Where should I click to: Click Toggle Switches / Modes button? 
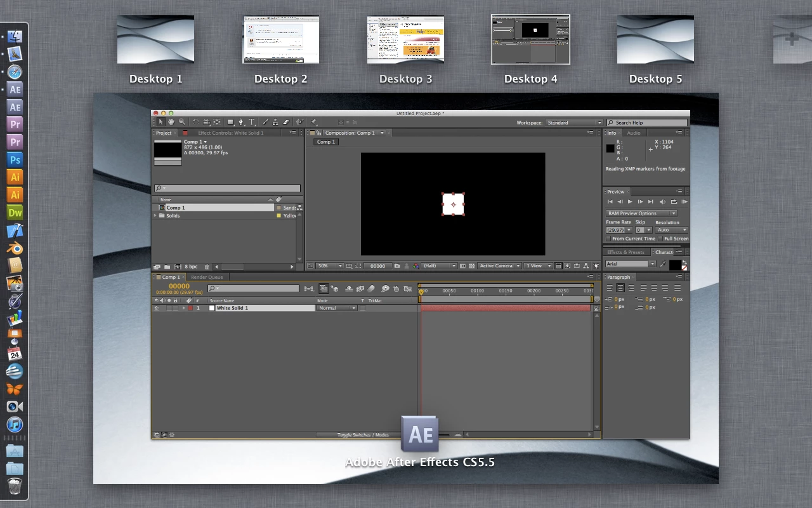pyautogui.click(x=363, y=435)
